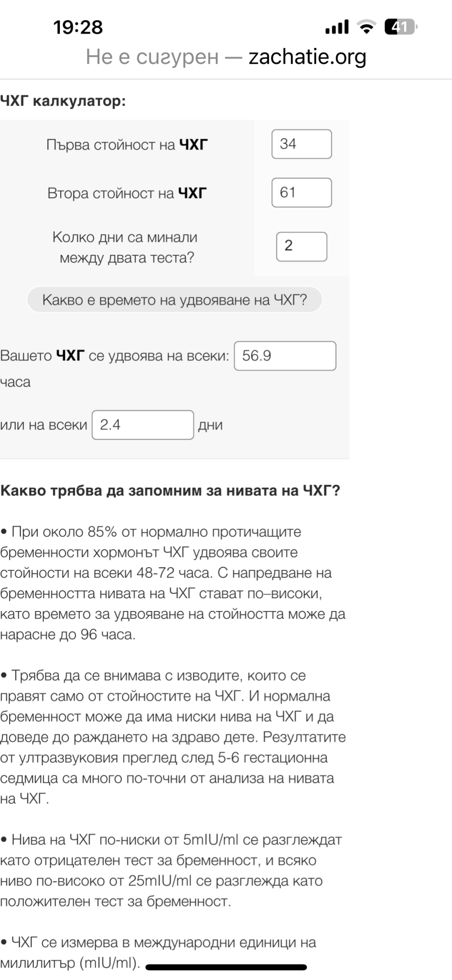Tap the 'Първа стойност на ЧХГ' label

pos(127,145)
